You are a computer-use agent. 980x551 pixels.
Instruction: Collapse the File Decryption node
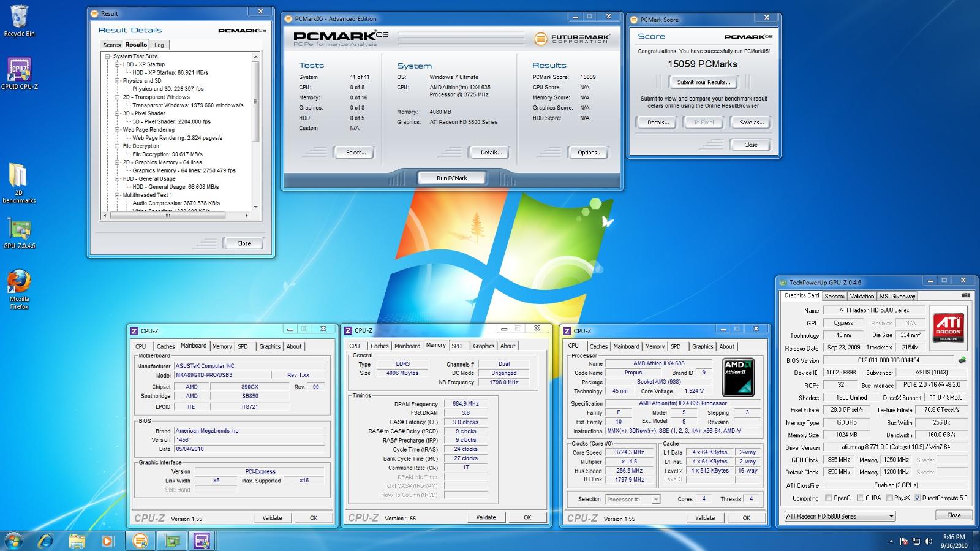[117, 146]
